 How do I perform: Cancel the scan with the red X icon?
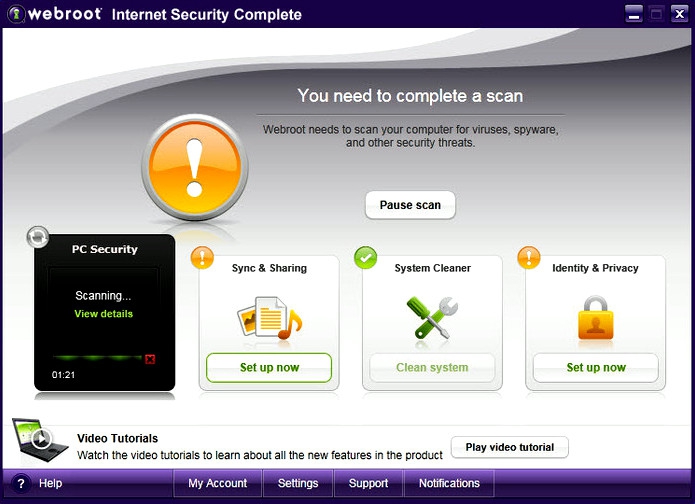(x=150, y=359)
